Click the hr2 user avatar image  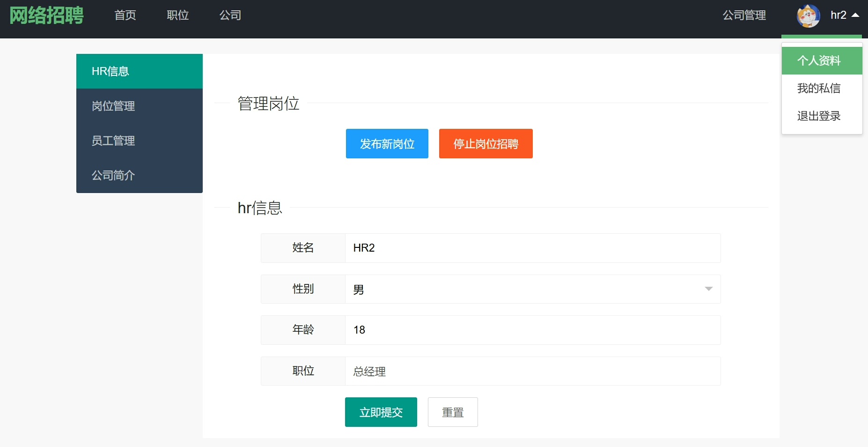pyautogui.click(x=809, y=16)
